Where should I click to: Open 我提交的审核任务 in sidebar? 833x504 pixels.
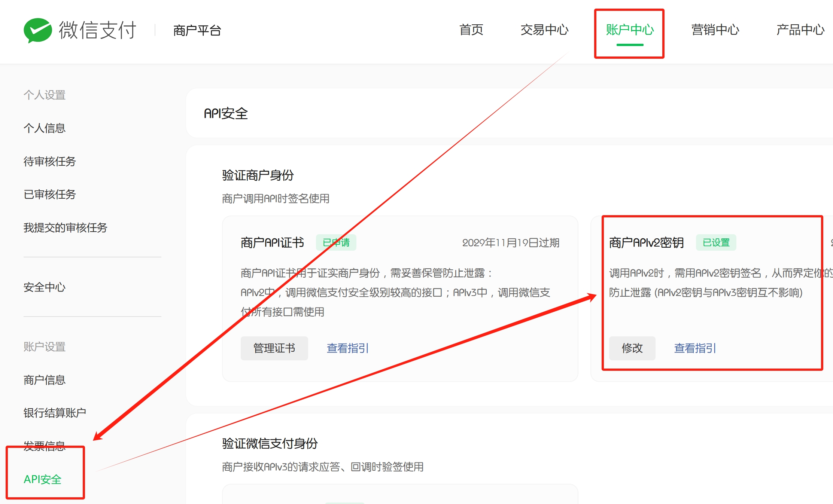(x=66, y=227)
